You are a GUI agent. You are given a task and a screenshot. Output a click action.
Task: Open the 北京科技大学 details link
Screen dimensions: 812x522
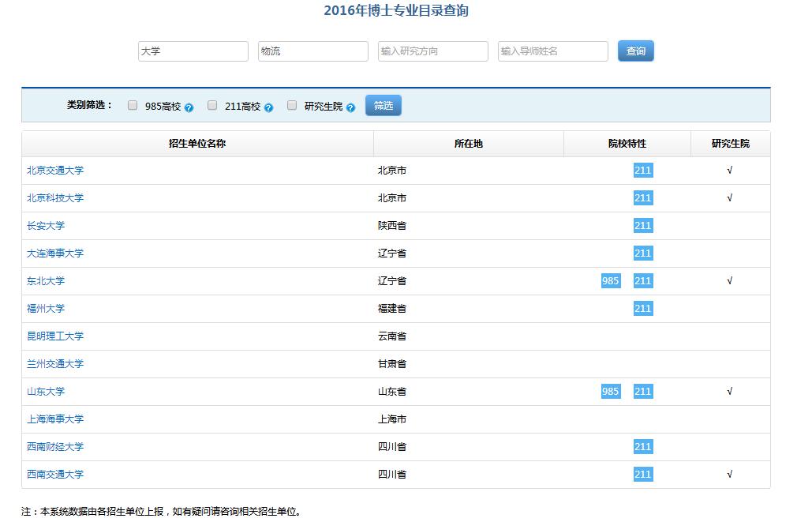[55, 197]
